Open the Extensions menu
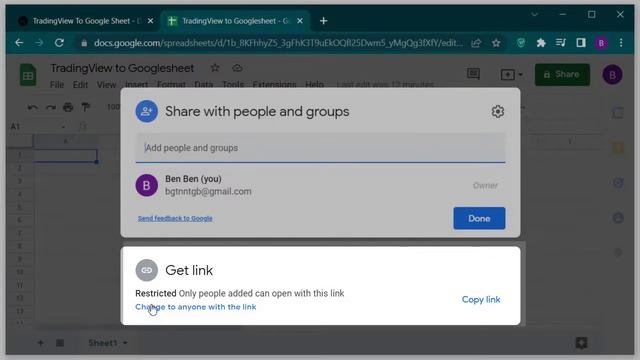The image size is (640, 360). [274, 84]
